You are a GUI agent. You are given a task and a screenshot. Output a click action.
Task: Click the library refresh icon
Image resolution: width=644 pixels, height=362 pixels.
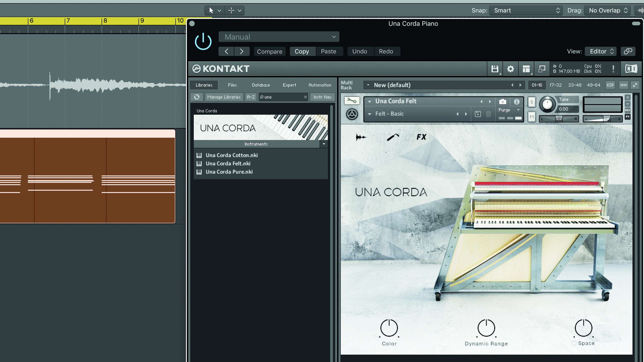click(x=197, y=97)
